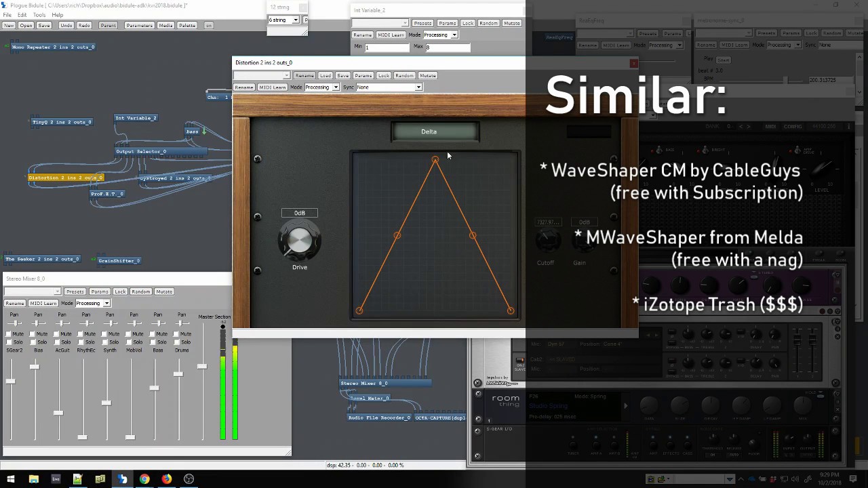Select the Audio File Recorder_0 node
Viewport: 868px width, 488px height.
click(379, 418)
